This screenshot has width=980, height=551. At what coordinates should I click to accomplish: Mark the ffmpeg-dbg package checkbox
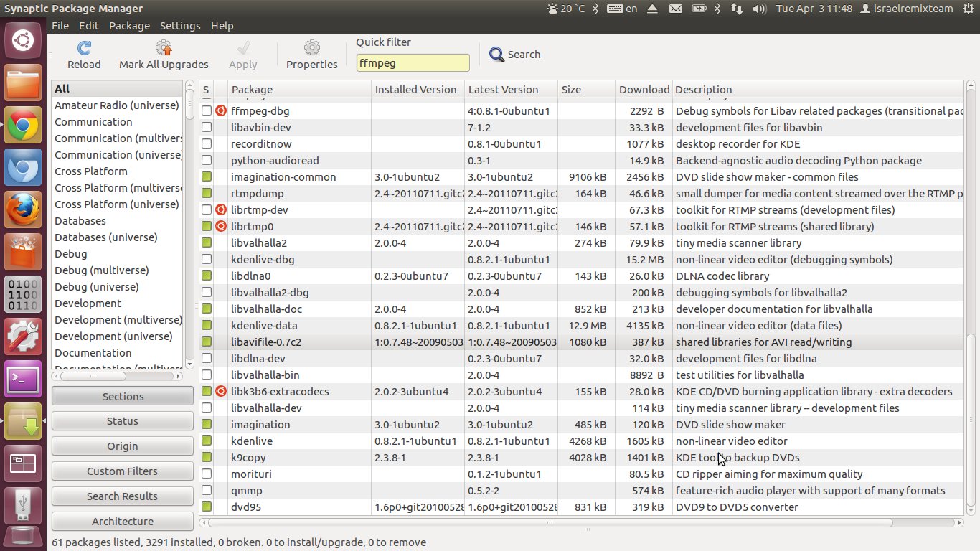click(207, 110)
